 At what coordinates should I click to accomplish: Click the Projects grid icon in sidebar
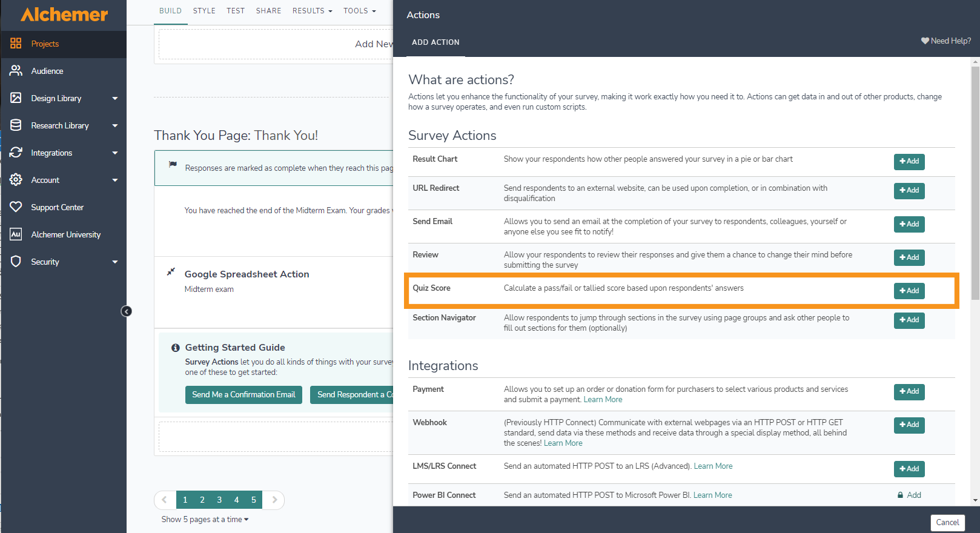pyautogui.click(x=16, y=44)
